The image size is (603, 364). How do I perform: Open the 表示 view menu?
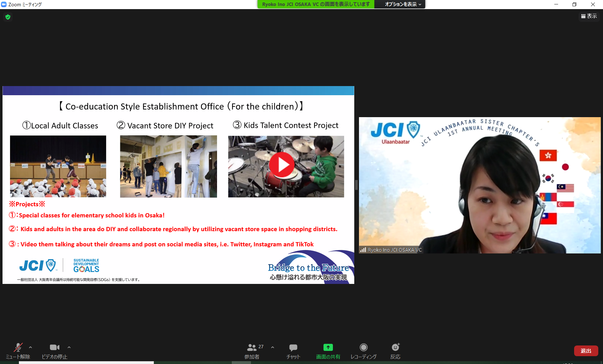589,16
